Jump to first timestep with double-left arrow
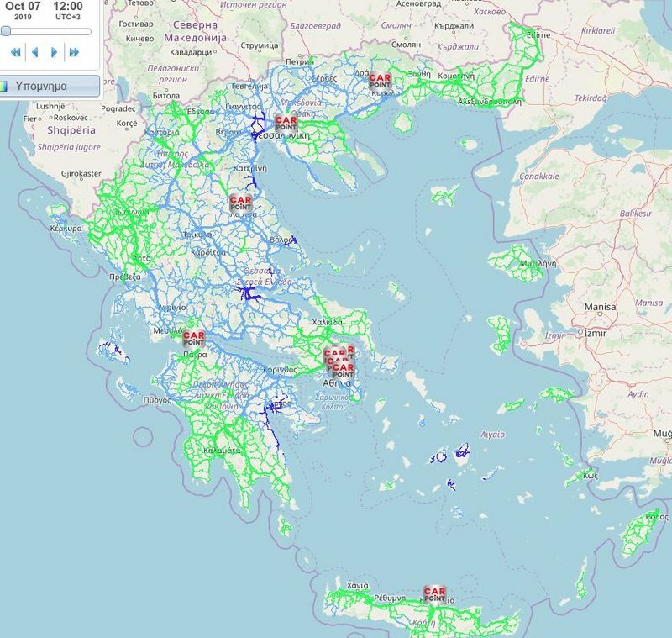The image size is (672, 638). point(16,53)
